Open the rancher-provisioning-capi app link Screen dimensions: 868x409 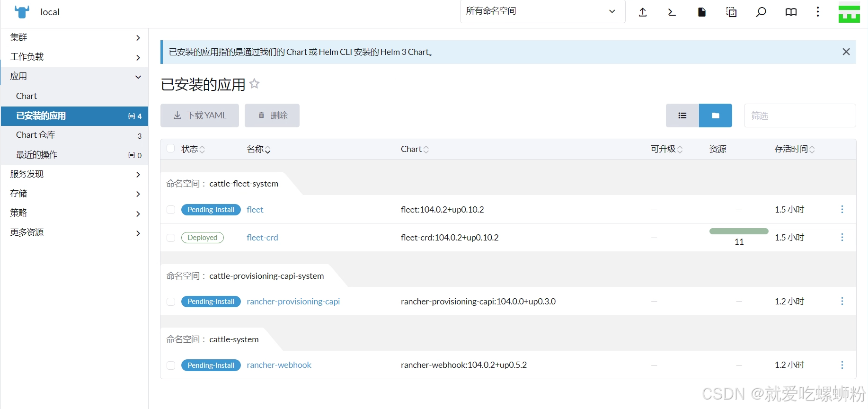click(x=293, y=302)
